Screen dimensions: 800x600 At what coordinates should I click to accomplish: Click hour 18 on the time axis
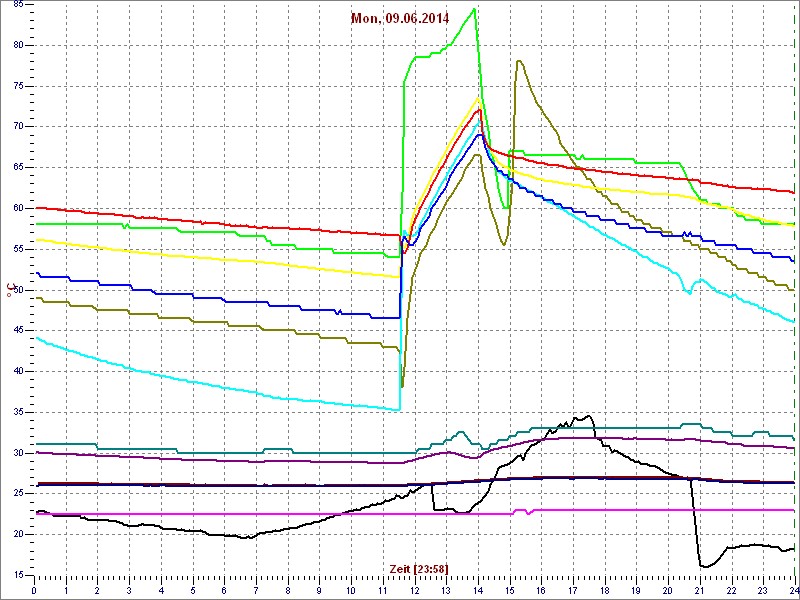605,590
